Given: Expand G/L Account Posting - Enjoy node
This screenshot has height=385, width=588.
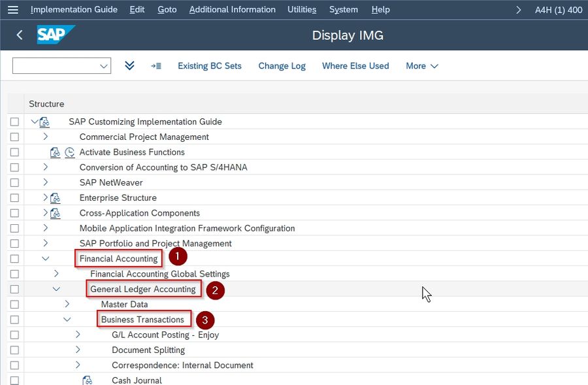Looking at the screenshot, I should [78, 334].
